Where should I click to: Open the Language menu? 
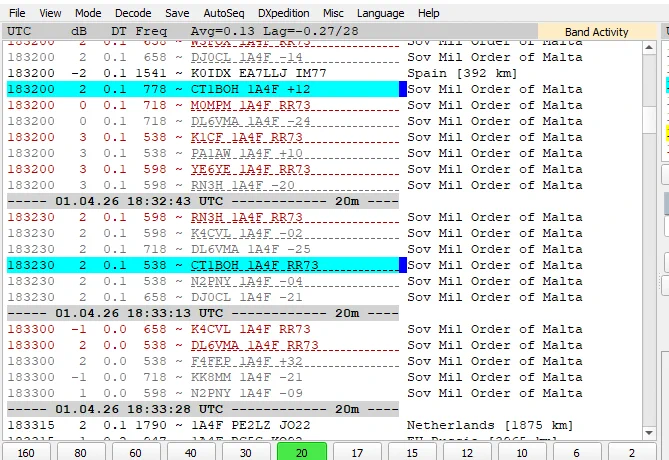click(380, 13)
